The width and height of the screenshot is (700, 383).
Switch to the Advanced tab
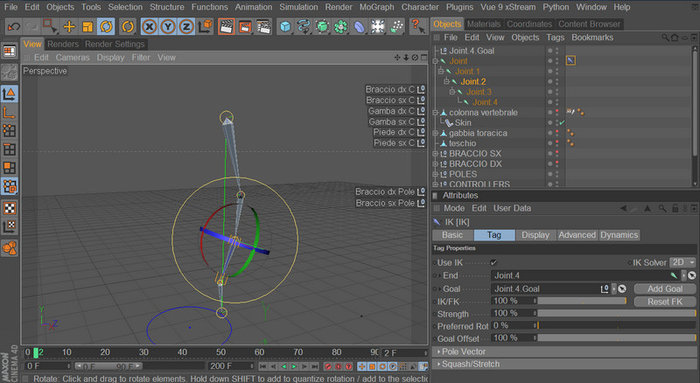click(577, 235)
